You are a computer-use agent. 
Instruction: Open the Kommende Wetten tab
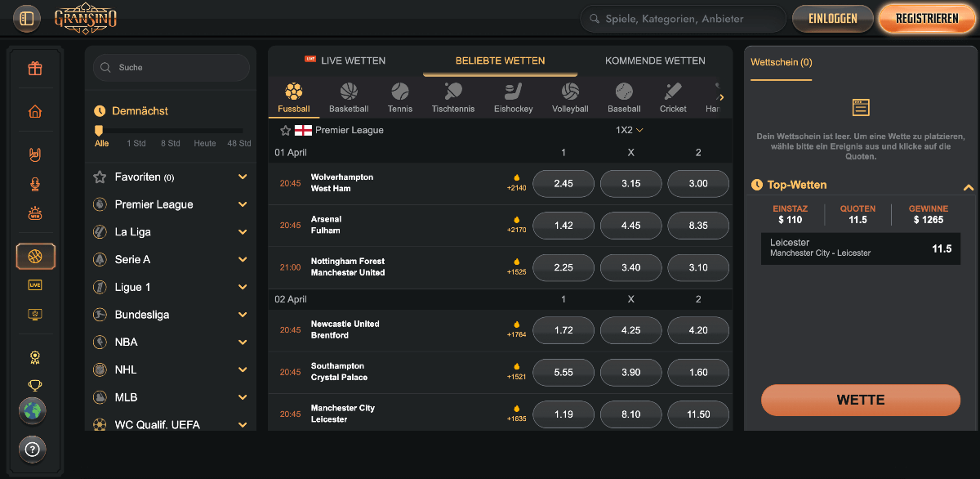click(655, 60)
